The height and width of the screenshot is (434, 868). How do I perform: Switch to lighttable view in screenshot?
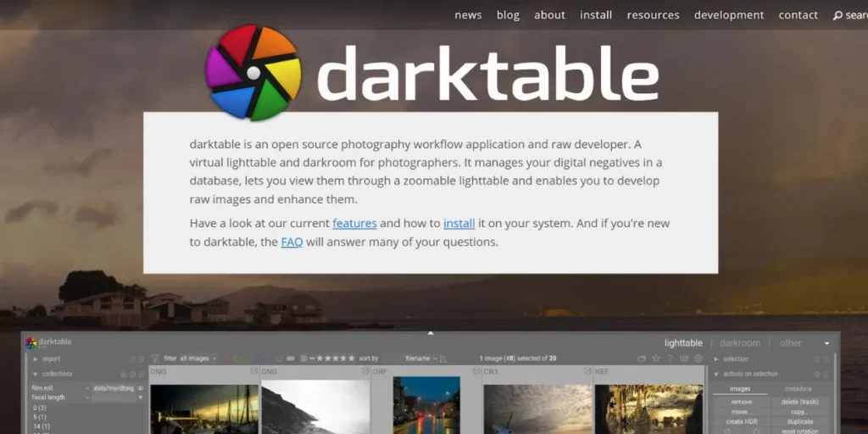(x=683, y=343)
